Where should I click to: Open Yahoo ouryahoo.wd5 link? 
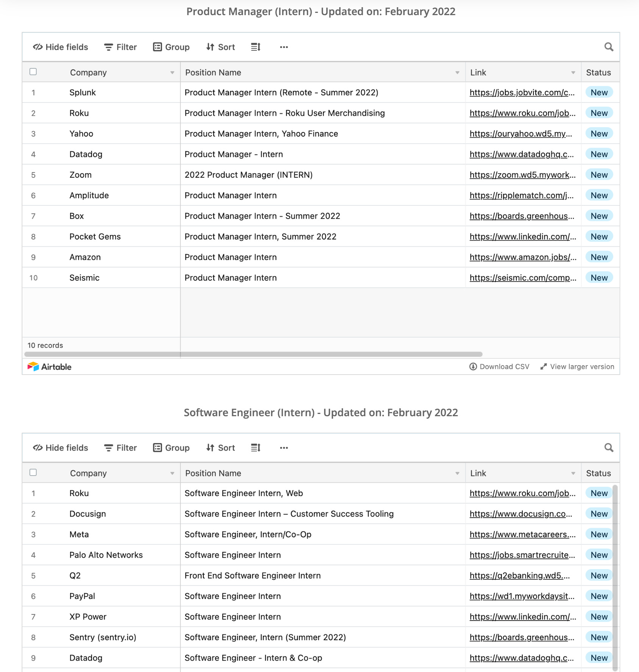[x=521, y=134]
